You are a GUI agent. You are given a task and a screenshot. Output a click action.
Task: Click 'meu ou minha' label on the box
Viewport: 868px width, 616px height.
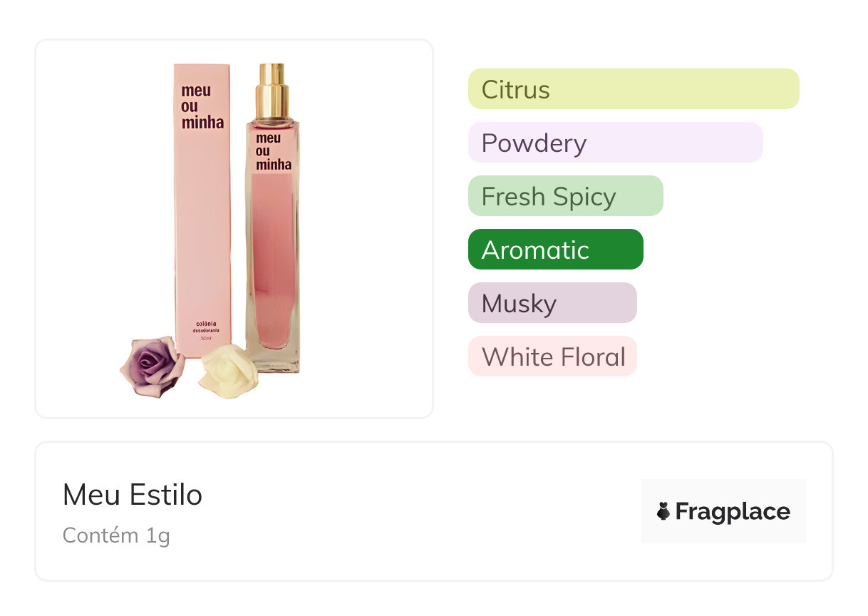point(202,106)
